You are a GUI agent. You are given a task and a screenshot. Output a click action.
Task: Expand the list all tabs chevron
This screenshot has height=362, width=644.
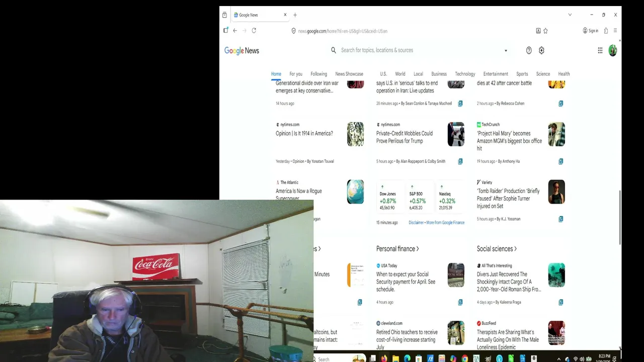570,15
